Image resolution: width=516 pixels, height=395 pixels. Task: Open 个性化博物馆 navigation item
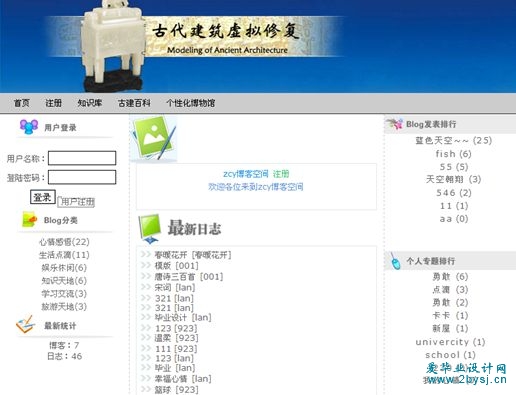[191, 103]
